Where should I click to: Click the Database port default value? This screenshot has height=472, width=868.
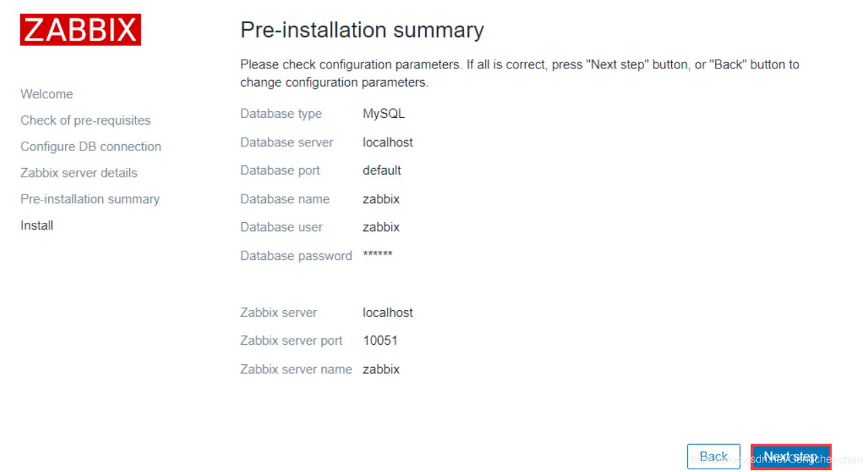coord(382,171)
